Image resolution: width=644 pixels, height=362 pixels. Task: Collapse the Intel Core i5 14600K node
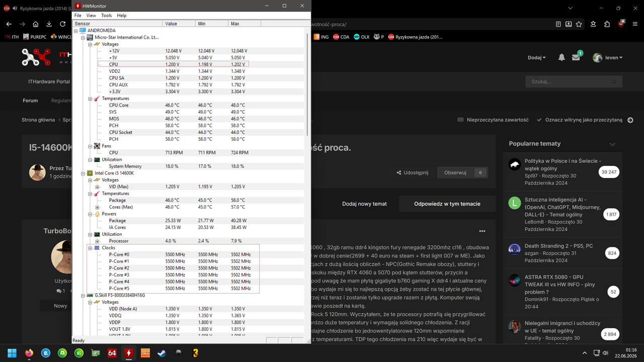coord(83,173)
